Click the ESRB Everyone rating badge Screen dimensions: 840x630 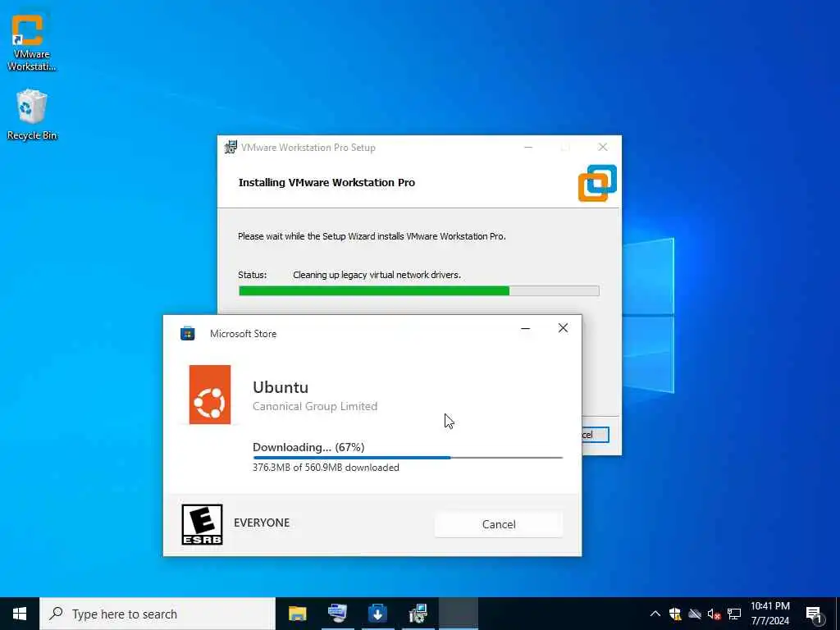coord(202,524)
